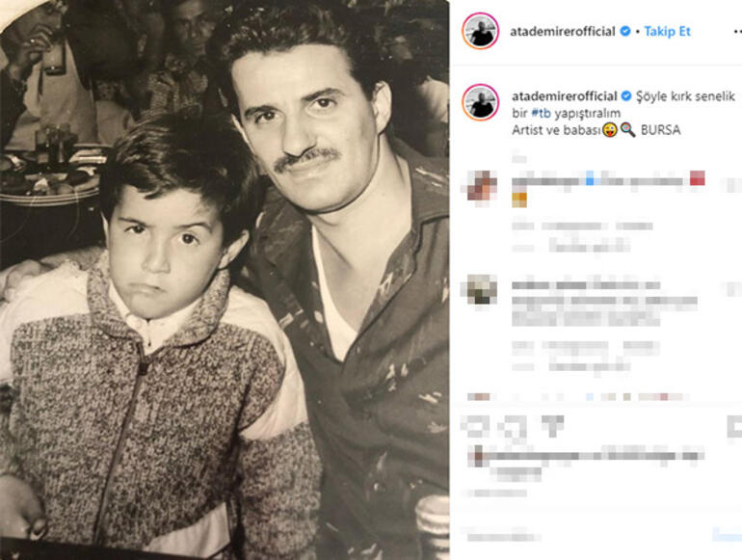Click the share post paper-plane icon
Viewport: 742px width, 560px height.
click(x=552, y=427)
